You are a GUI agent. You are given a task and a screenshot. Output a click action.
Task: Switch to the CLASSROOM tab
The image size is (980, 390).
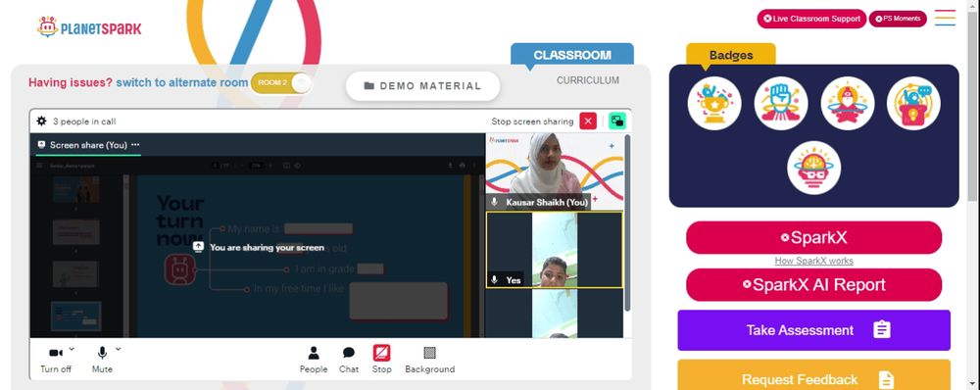pyautogui.click(x=572, y=55)
